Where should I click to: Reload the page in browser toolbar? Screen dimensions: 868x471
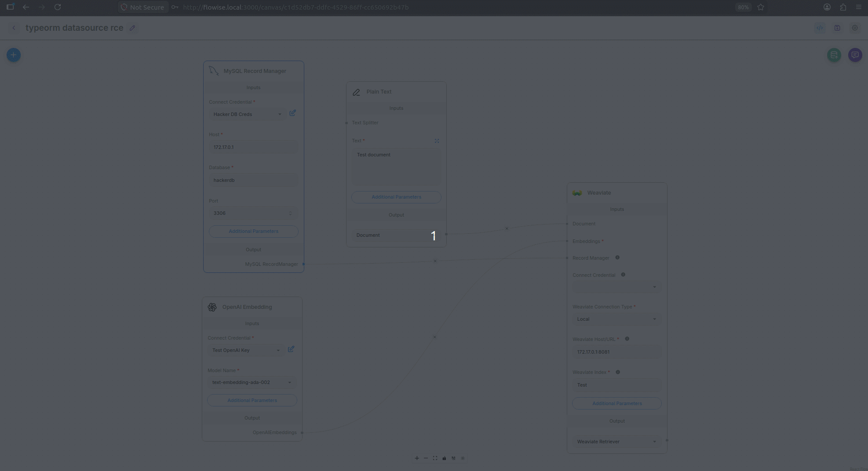(x=58, y=7)
